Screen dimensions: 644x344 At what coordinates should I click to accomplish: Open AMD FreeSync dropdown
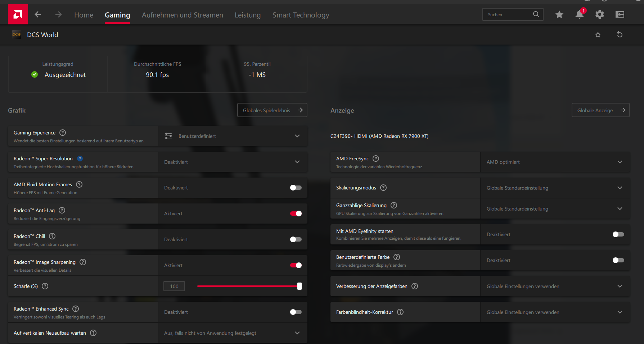[x=555, y=162]
